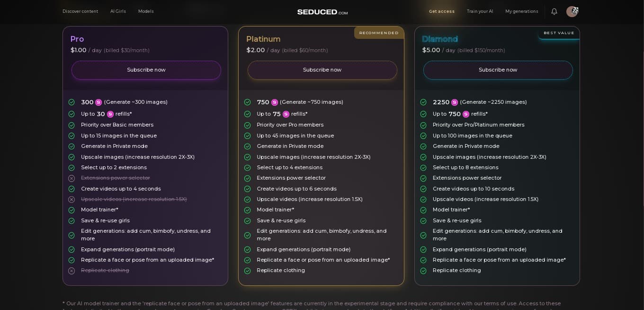The image size is (644, 310).
Task: Click check icon beside 'Create videos up to 10 seconds'
Action: click(423, 189)
